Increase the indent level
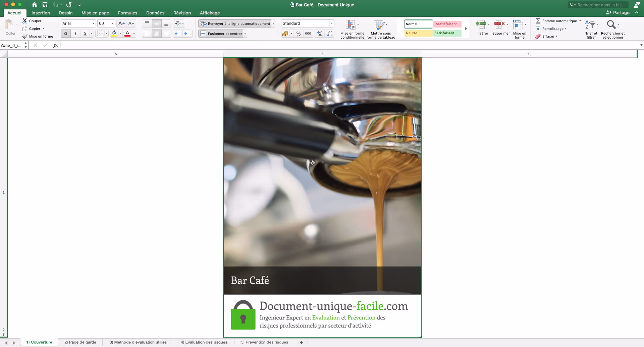 tap(187, 34)
